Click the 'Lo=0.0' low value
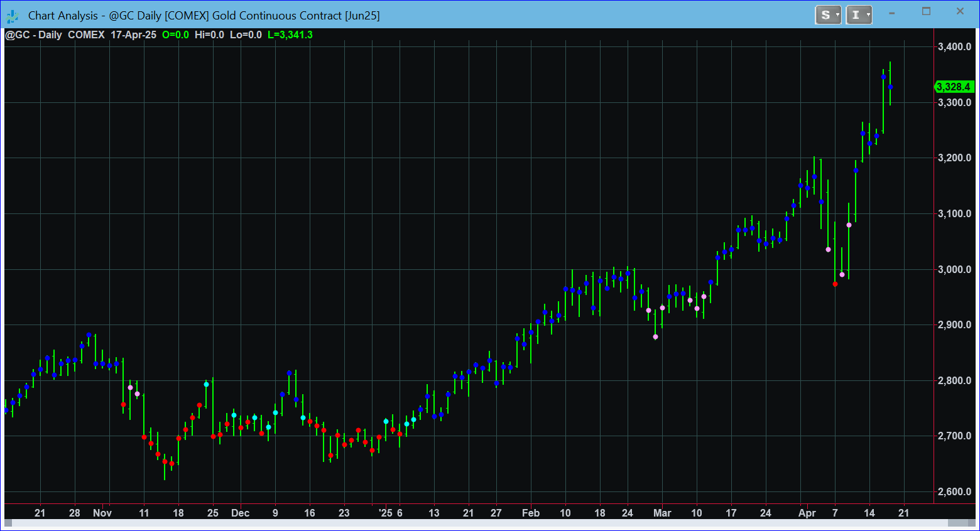Screen dimensions: 980x531 (246, 35)
